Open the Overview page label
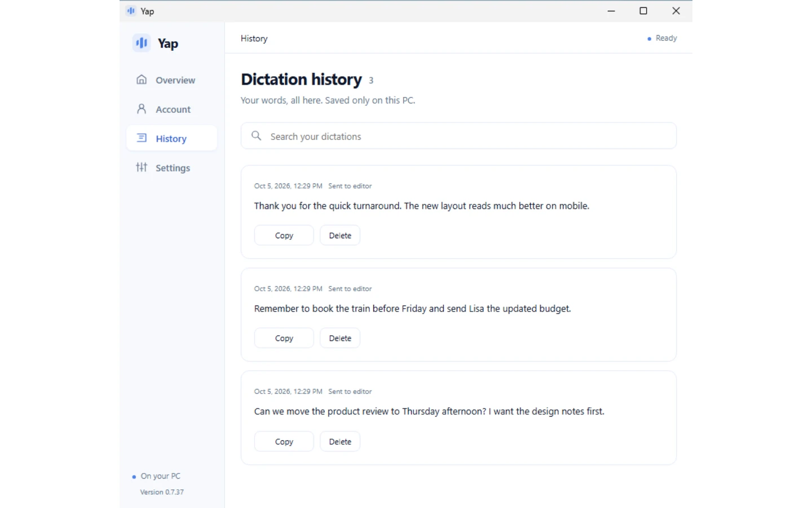 click(x=175, y=80)
